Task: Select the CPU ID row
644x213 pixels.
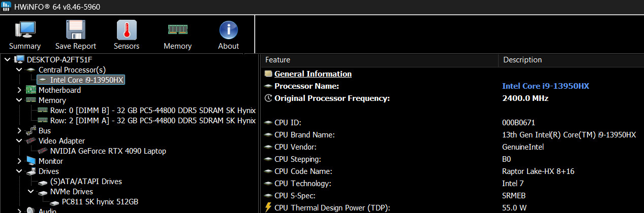Action: click(452, 123)
